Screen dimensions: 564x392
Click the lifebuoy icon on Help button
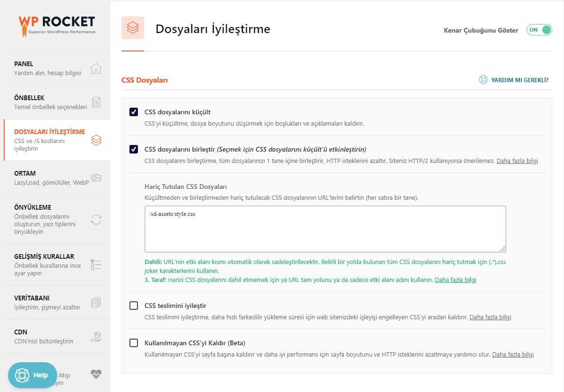22,375
